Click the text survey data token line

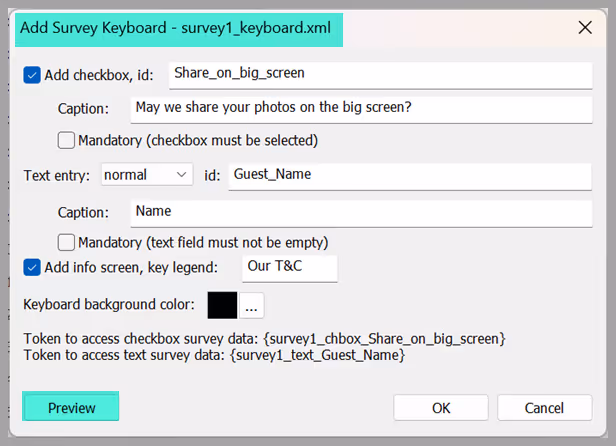(x=214, y=355)
